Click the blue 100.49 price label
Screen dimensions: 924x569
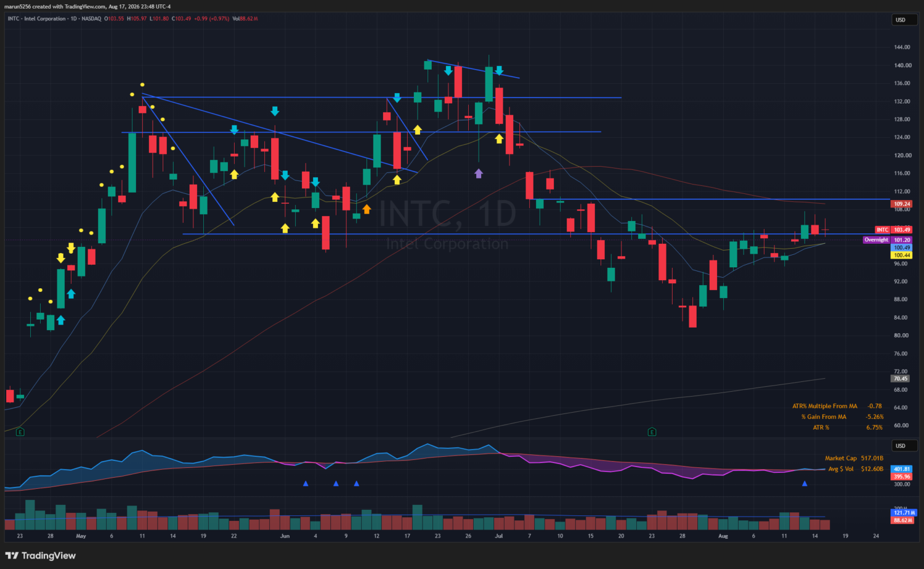click(902, 248)
